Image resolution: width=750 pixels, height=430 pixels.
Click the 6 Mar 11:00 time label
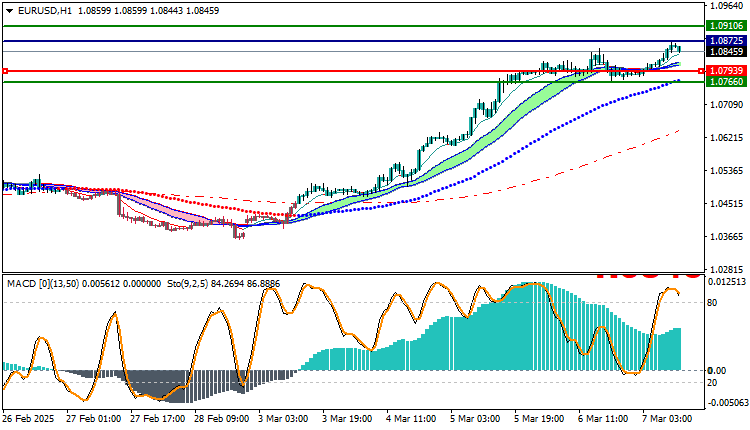tap(604, 419)
